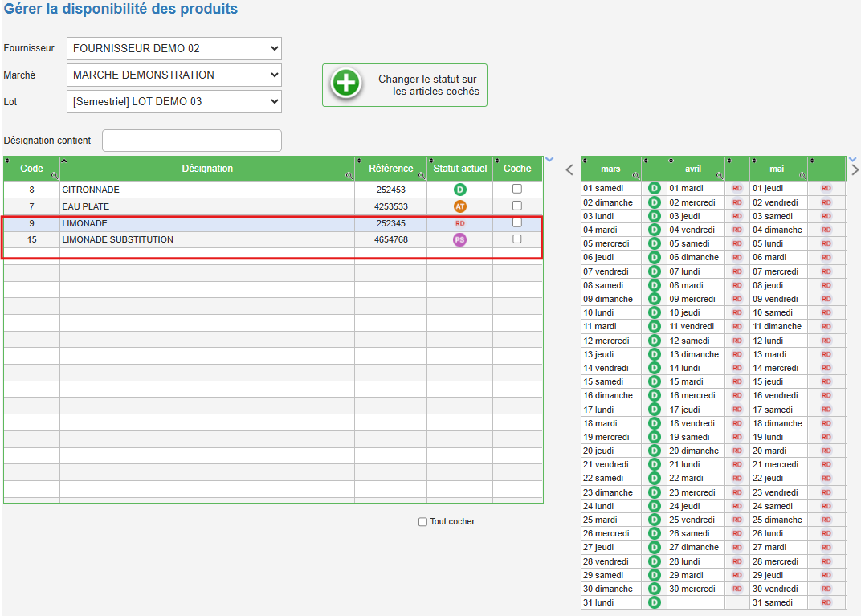
Task: Click the search icon in avril column header
Action: pos(719,176)
